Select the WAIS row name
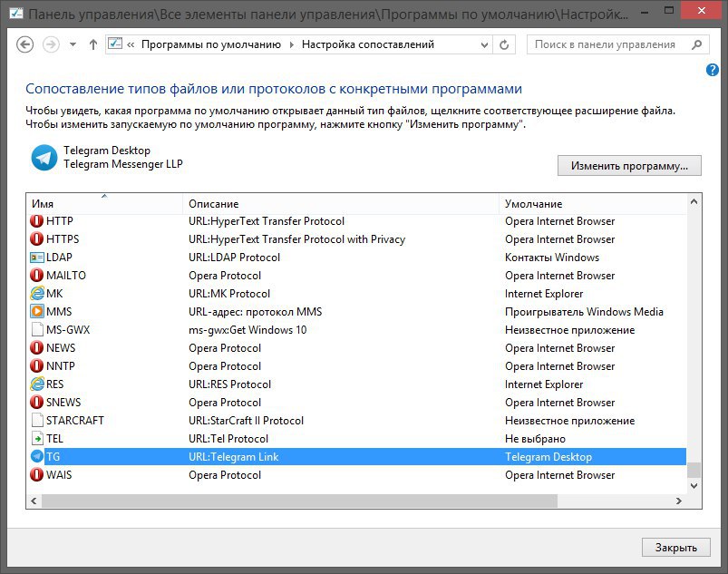This screenshot has width=728, height=574. click(59, 474)
